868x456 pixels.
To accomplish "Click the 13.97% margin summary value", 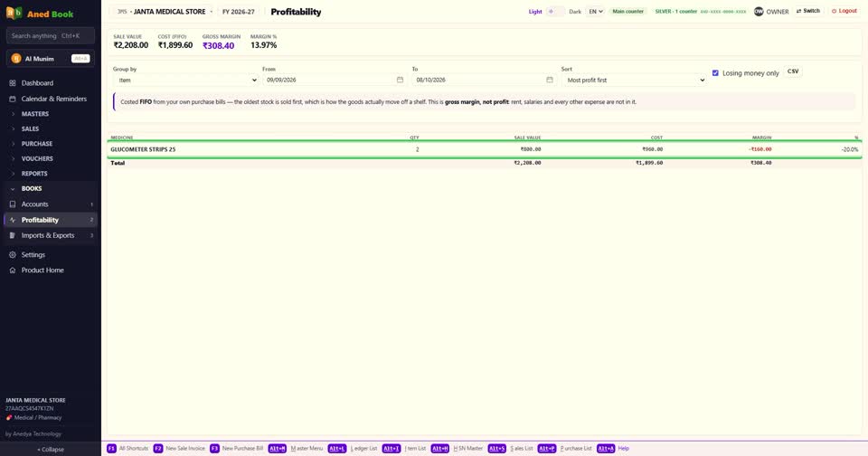I will tap(263, 45).
